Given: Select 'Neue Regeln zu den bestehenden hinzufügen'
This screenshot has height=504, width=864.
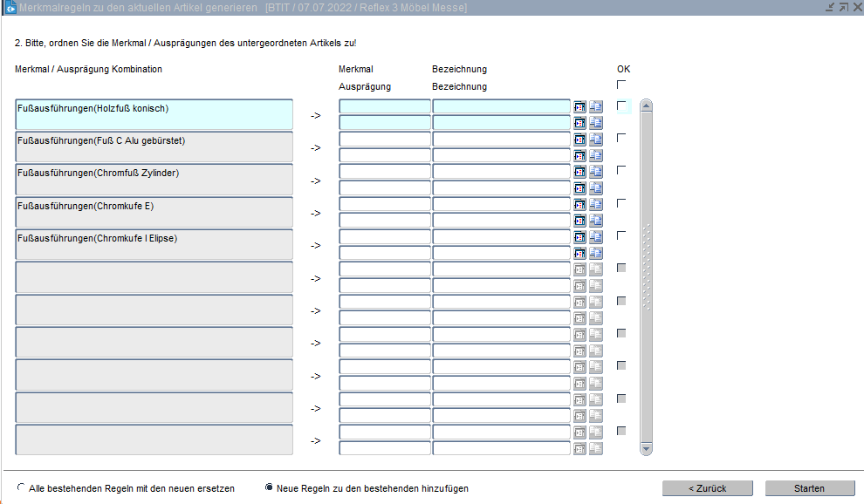Looking at the screenshot, I should point(269,488).
